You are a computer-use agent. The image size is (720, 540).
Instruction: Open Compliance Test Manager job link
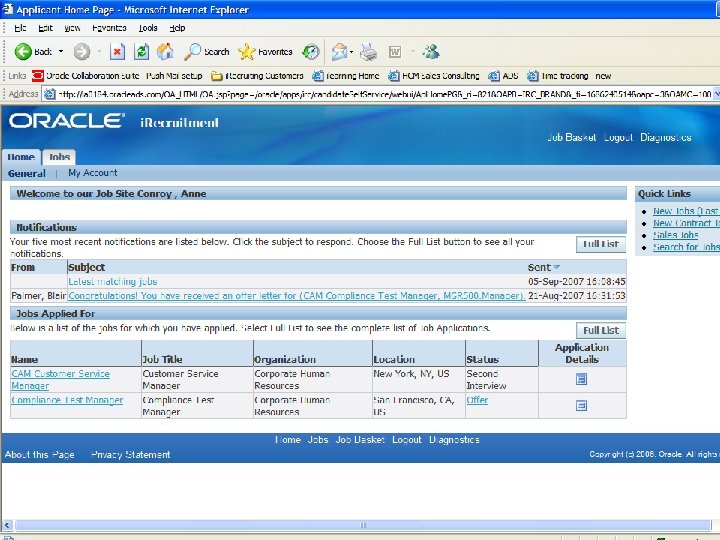(67, 400)
